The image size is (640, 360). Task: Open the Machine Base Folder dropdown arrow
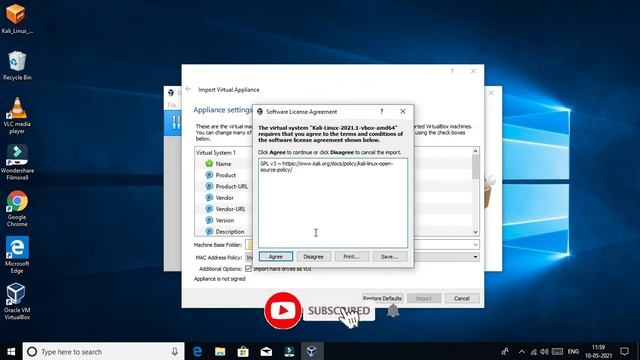pos(476,244)
